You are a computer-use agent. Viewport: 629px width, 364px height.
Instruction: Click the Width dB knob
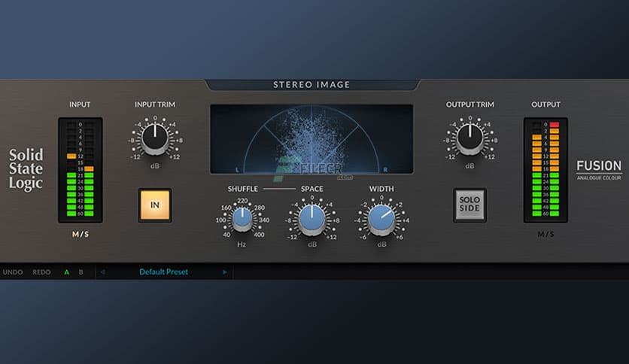tap(381, 220)
